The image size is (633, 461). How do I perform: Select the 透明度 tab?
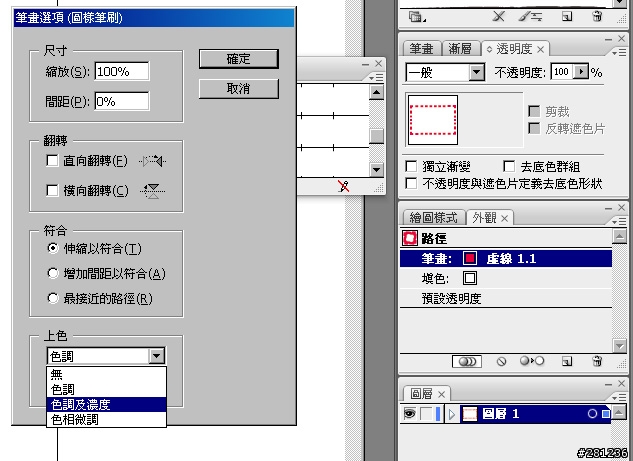coord(514,49)
